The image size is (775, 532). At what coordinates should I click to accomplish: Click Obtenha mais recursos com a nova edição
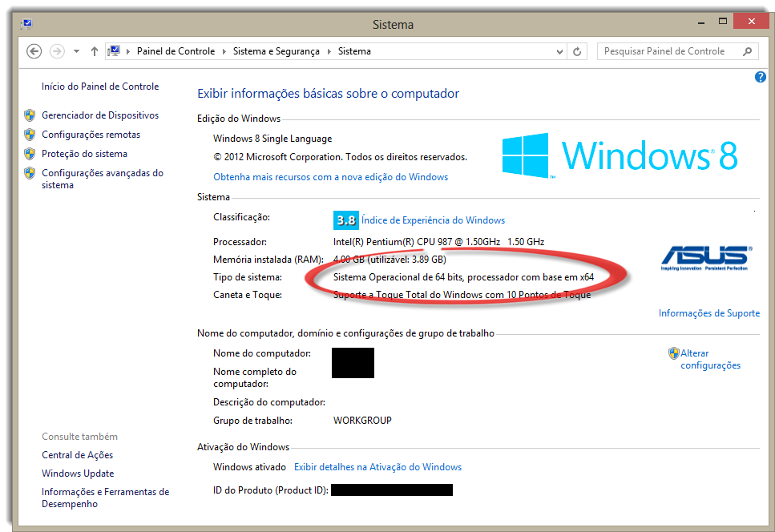coord(331,177)
